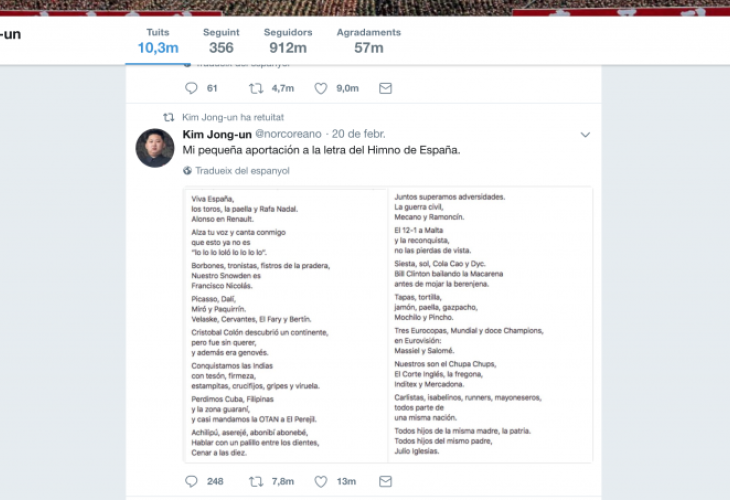
Task: Send Himno tweet via envelope icon
Action: pos(385,481)
